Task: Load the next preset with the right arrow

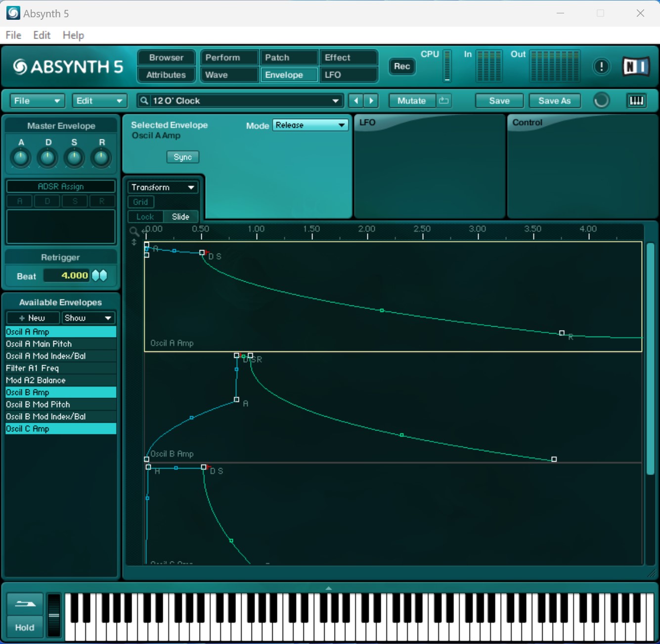Action: [371, 101]
